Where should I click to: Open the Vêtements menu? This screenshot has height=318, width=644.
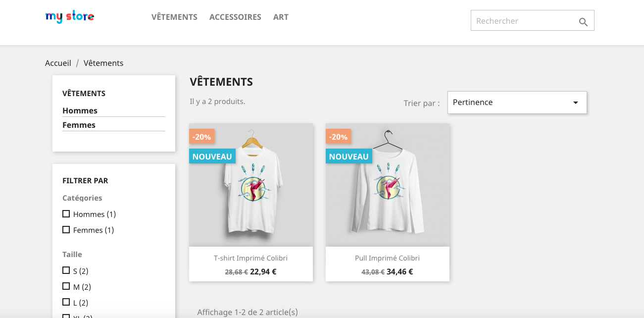coord(174,17)
